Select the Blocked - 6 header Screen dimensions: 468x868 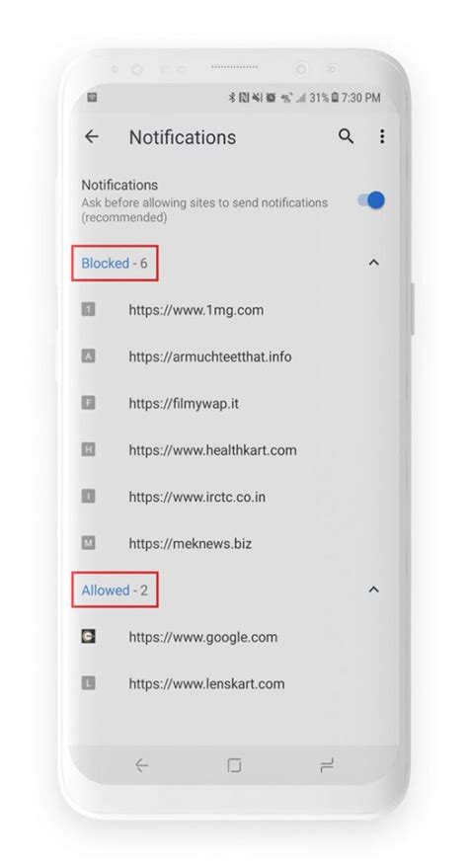(115, 263)
